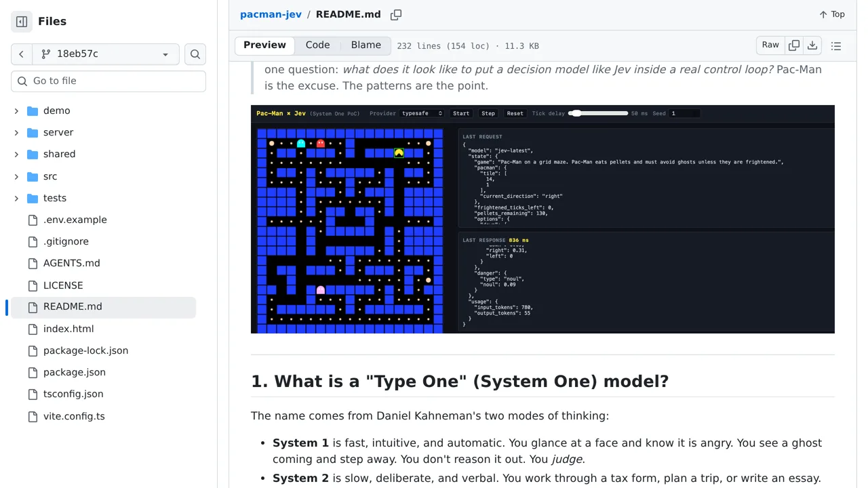Focus the Go to file field

(108, 81)
